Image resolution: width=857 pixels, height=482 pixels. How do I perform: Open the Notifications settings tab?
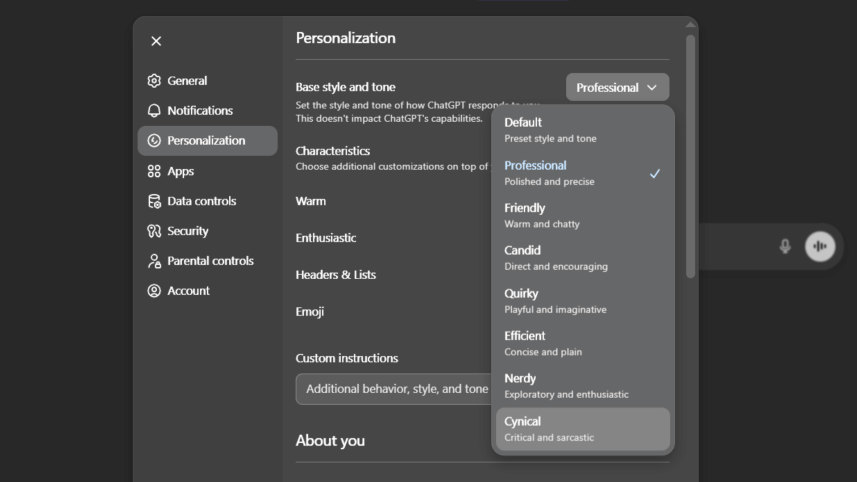click(x=208, y=111)
